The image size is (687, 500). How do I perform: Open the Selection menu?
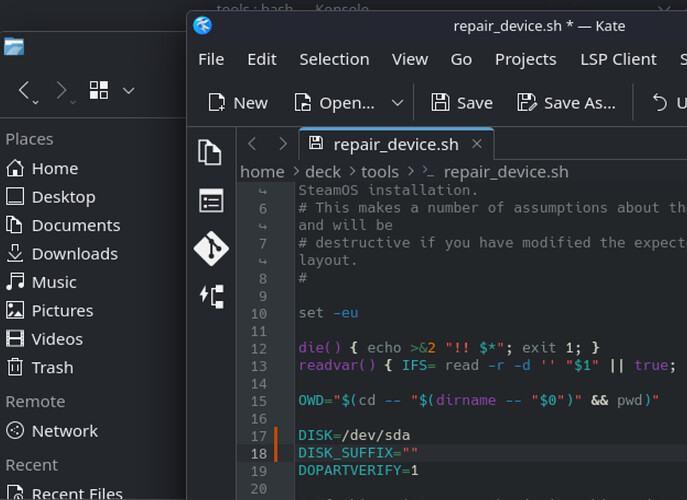coord(334,59)
